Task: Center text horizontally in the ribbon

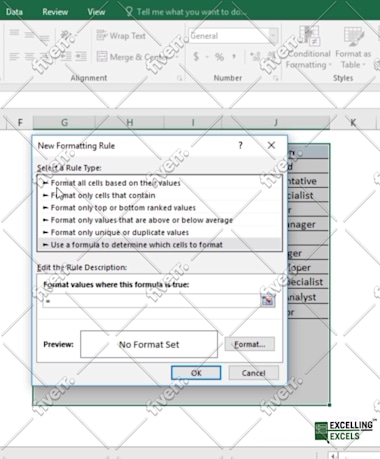Action: 29,56
